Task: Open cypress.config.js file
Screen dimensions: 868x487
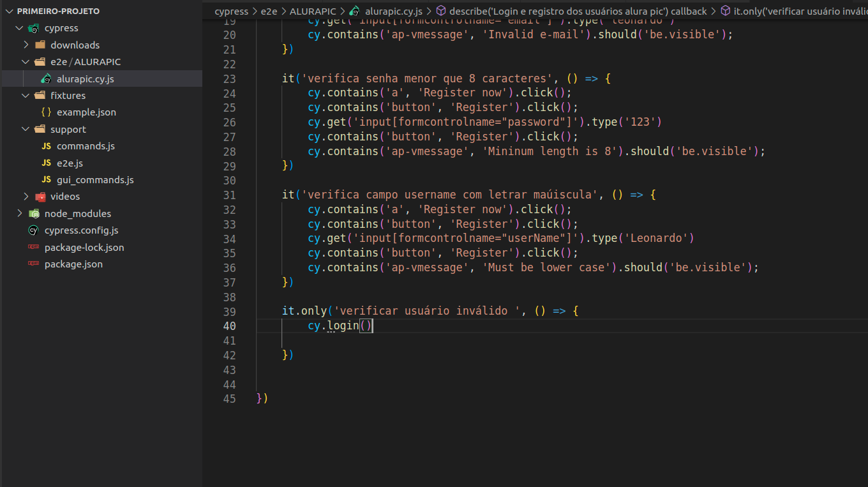Action: (81, 230)
